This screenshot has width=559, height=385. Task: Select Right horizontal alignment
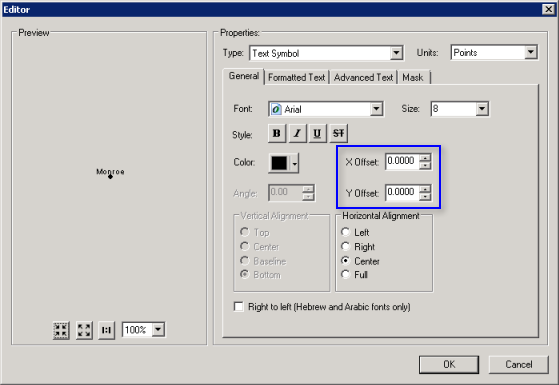point(358,247)
